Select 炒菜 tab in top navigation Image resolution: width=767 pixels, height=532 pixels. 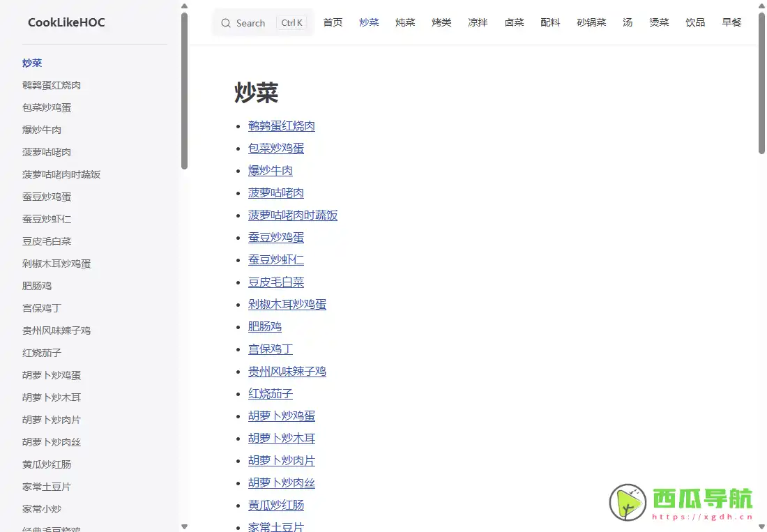tap(369, 22)
